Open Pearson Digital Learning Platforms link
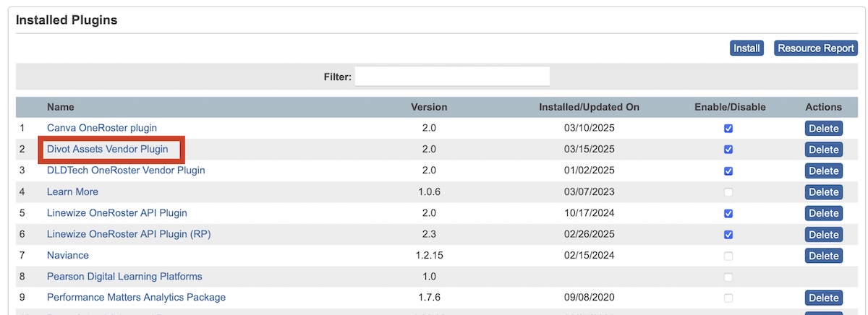This screenshot has width=868, height=315. tap(124, 277)
